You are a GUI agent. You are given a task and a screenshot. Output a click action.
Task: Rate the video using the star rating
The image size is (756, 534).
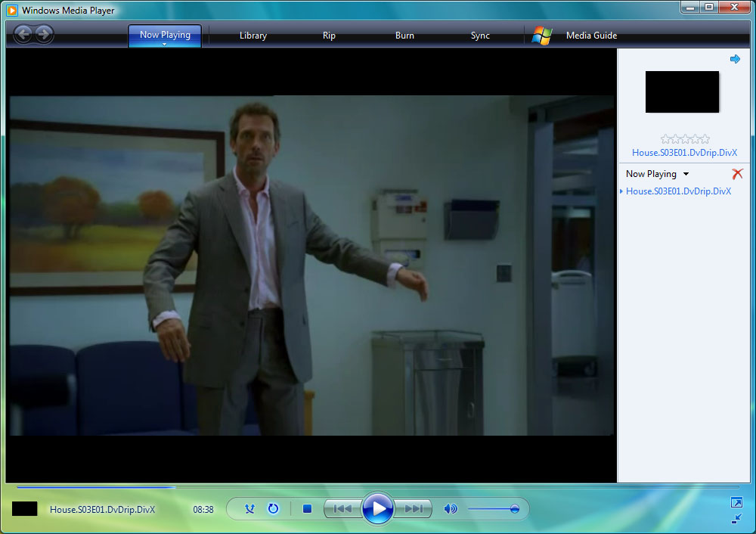685,139
